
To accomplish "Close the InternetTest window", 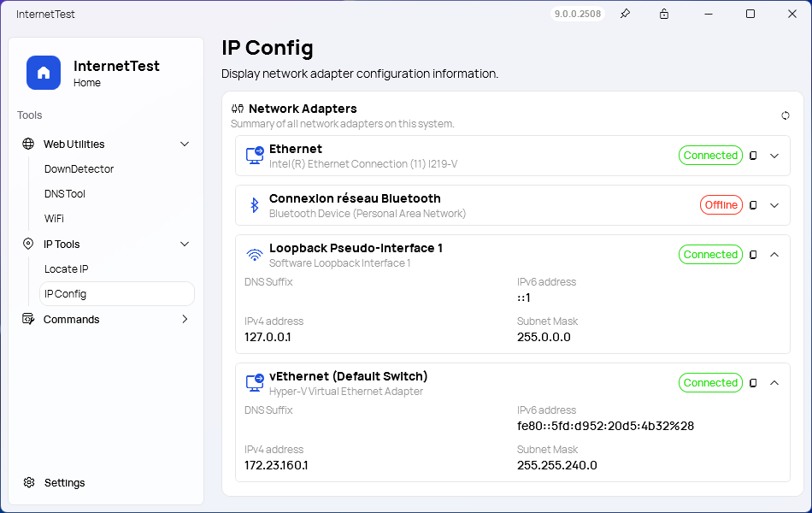I will click(x=791, y=14).
